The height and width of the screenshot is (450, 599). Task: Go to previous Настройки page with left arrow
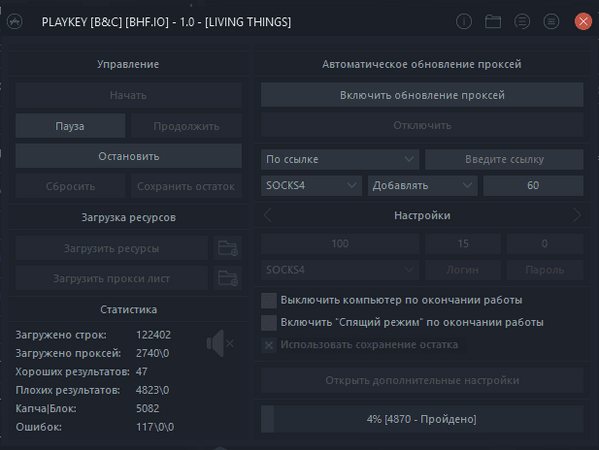[267, 215]
